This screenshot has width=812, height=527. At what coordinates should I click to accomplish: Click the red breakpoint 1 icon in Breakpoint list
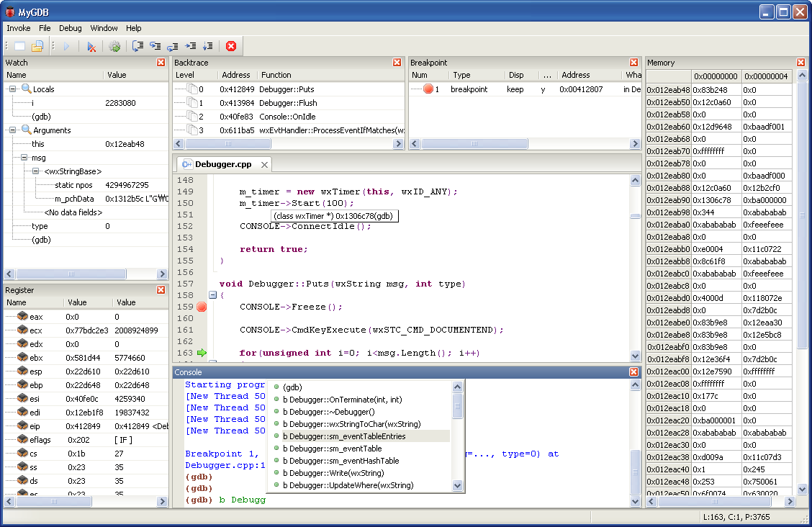[428, 89]
